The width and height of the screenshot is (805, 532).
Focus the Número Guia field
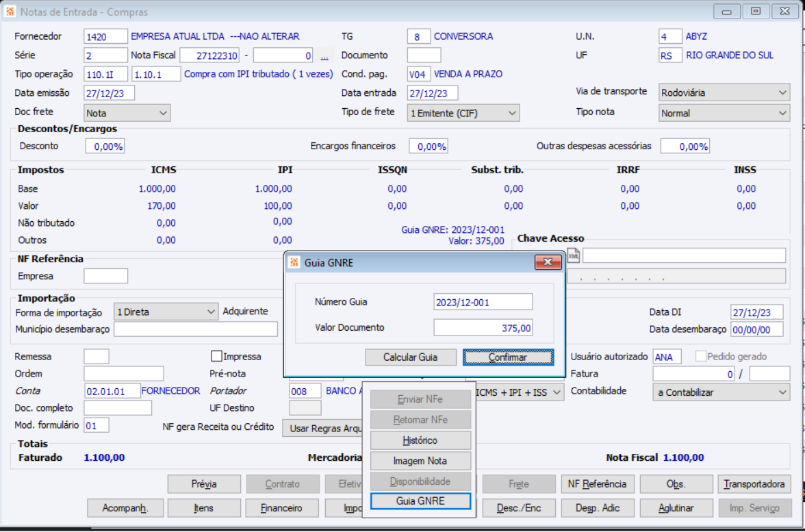click(483, 302)
